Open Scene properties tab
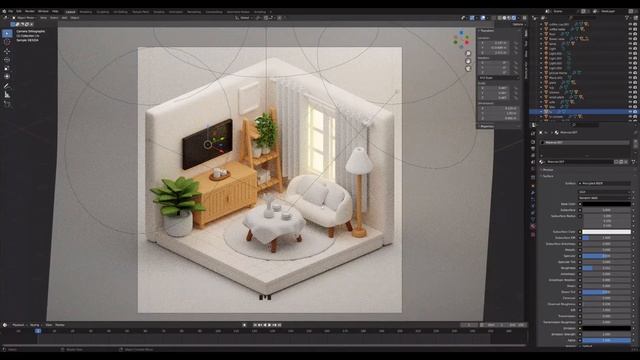The image size is (640, 360). click(x=533, y=162)
